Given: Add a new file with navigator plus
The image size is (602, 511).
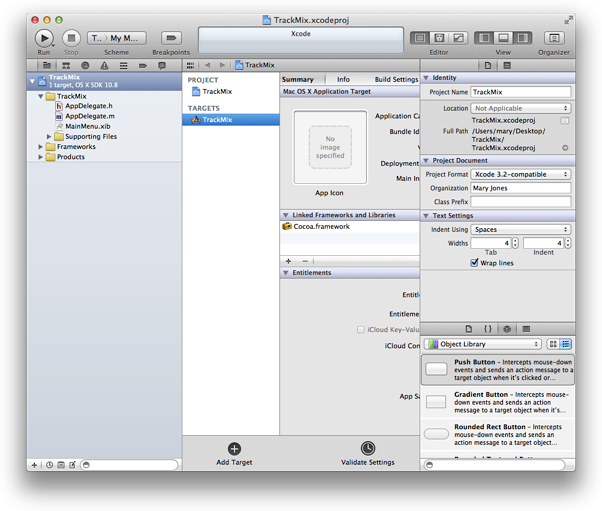Looking at the screenshot, I should coord(34,465).
